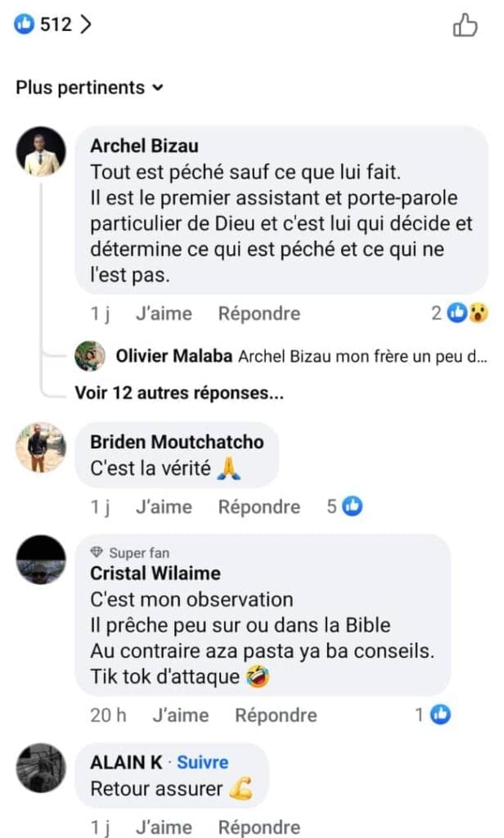Click the blue like reaction icon beside 512
Screen dimensions: 504x838
click(23, 25)
